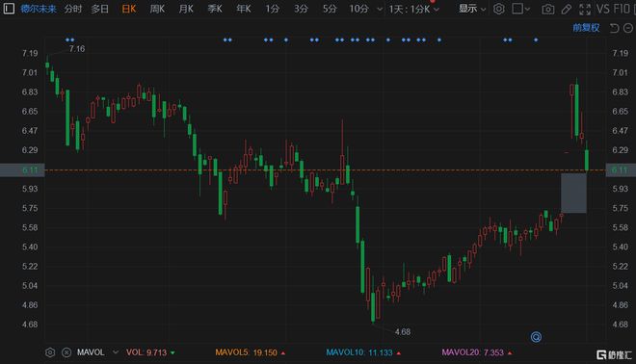This screenshot has height=364, width=636.
Task: Select the 月K monthly tab
Action: coord(186,9)
